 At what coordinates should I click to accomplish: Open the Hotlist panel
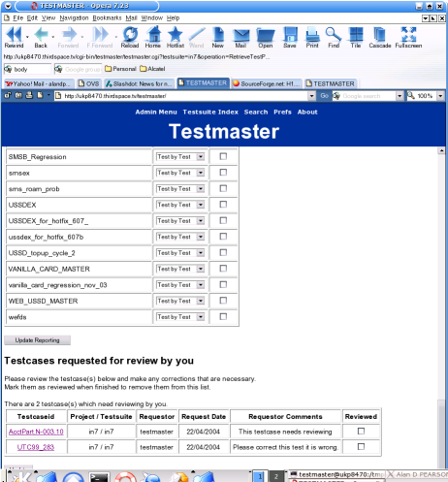pos(176,37)
